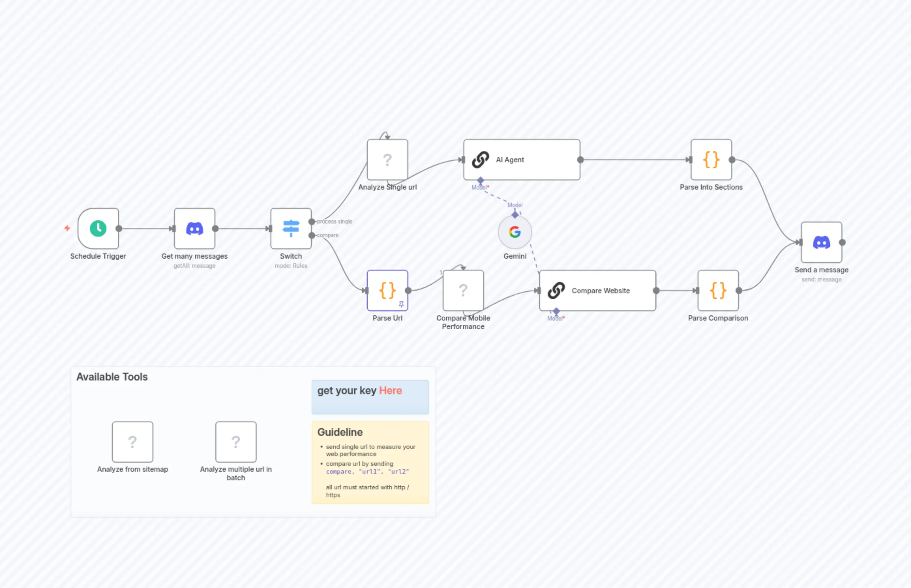
Task: Click the Analyze from sitemap tool placeholder
Action: (x=132, y=442)
